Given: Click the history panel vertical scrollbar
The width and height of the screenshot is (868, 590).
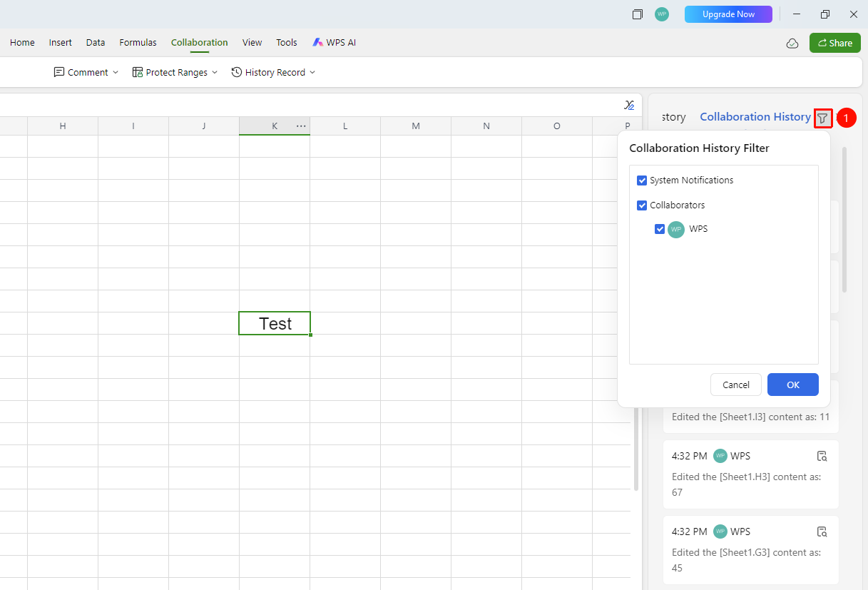Looking at the screenshot, I should 844,220.
